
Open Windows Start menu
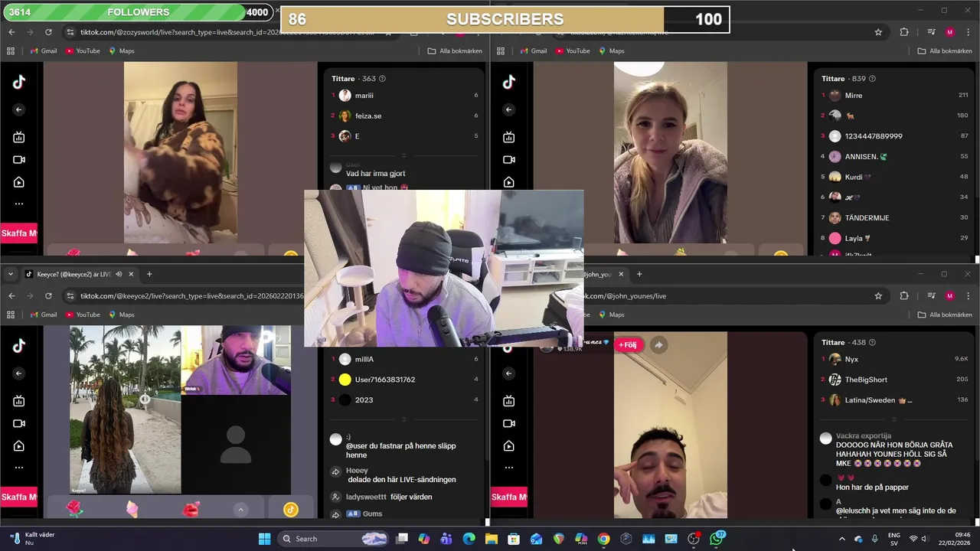pyautogui.click(x=264, y=539)
